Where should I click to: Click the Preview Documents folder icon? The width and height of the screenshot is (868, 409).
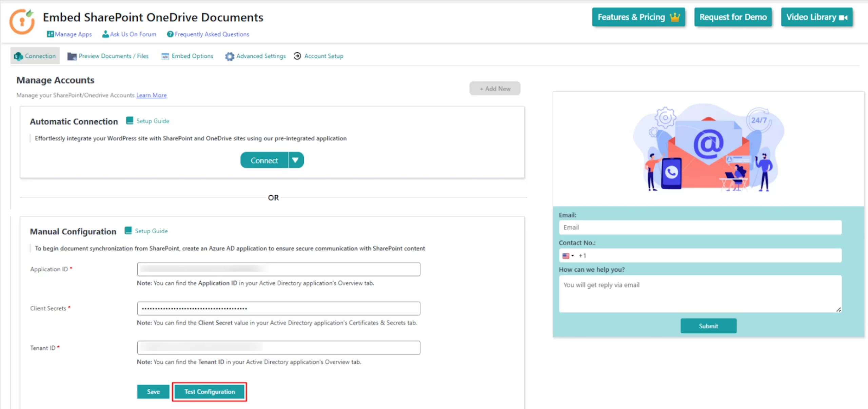click(x=72, y=56)
